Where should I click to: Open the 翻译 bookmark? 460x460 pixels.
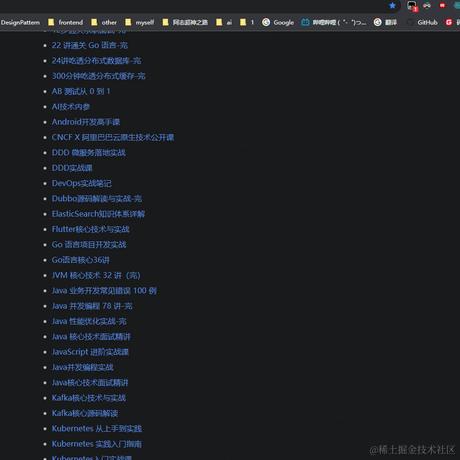(385, 22)
